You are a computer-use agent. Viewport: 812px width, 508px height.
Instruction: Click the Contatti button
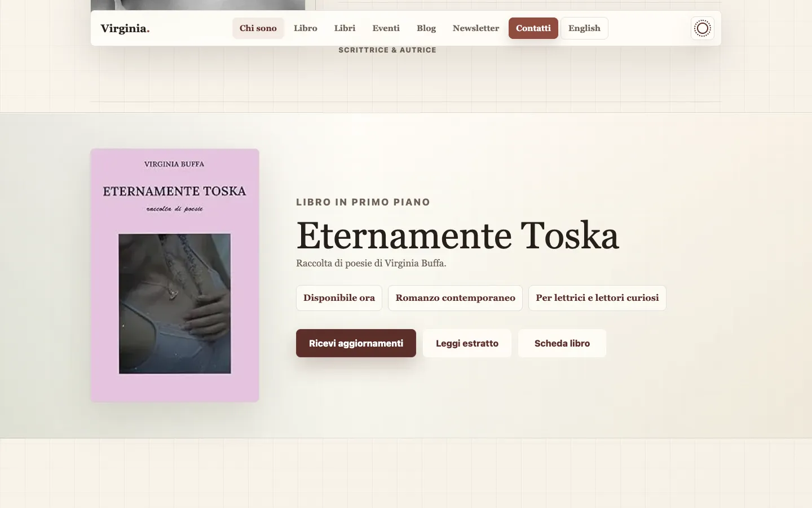(x=533, y=28)
